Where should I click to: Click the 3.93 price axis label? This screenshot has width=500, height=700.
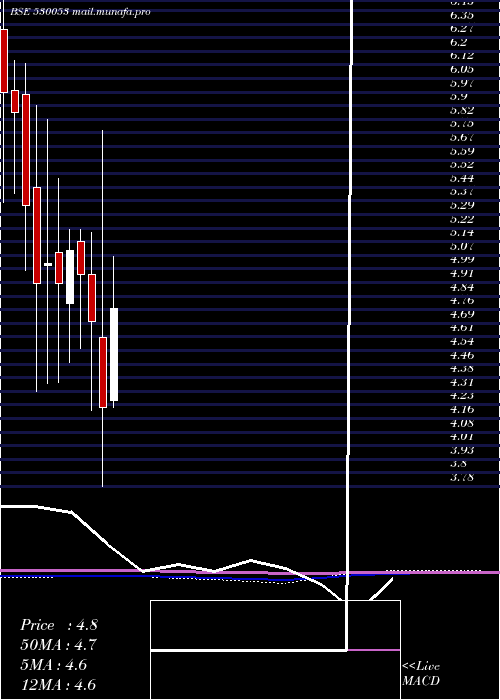pos(462,451)
